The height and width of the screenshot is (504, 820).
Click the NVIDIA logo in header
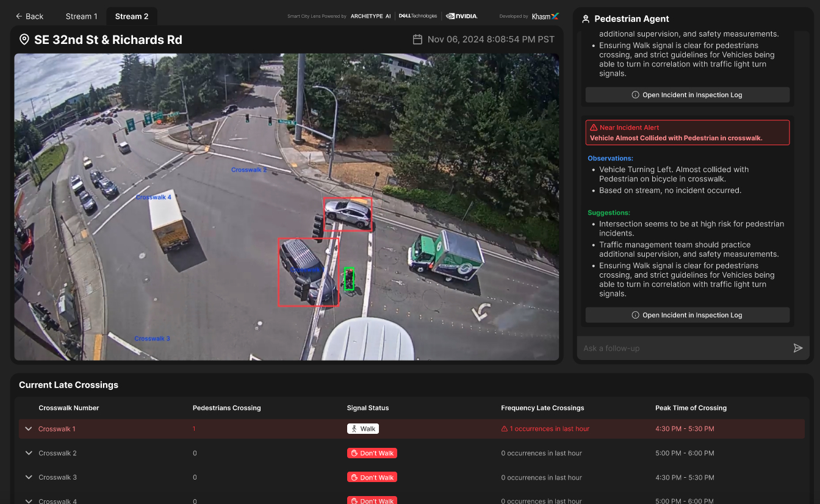462,16
